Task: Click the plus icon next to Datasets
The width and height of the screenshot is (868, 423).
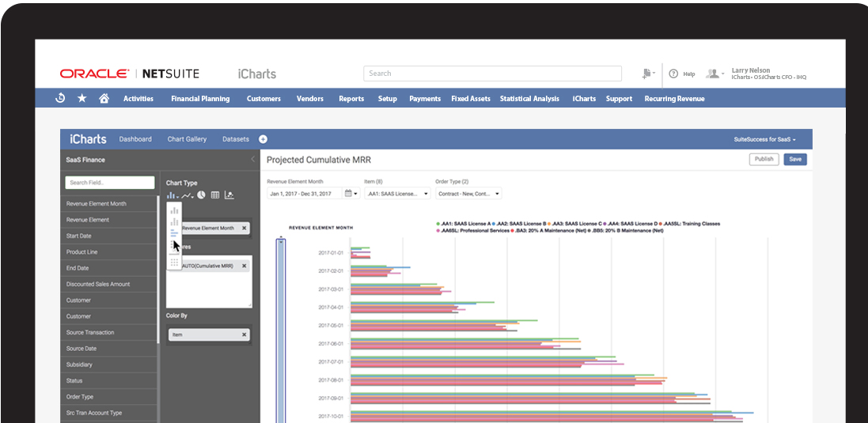Action: pos(263,139)
